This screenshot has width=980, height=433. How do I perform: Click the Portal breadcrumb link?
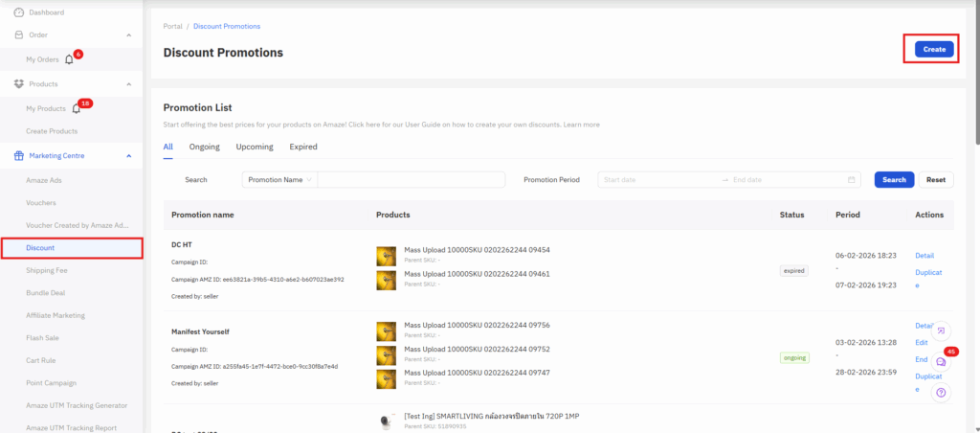pos(172,26)
